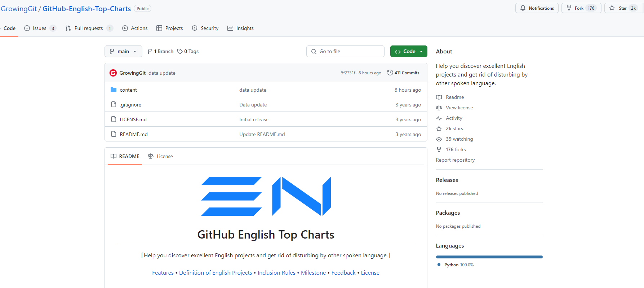Open the GitHub-English-Top-Charts repository title link
The width and height of the screenshot is (644, 288).
click(86, 9)
